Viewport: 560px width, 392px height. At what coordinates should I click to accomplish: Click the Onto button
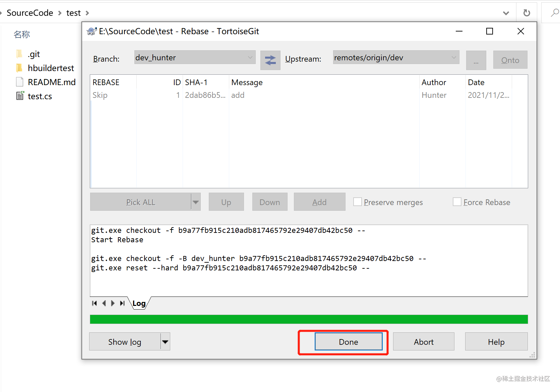(x=510, y=60)
